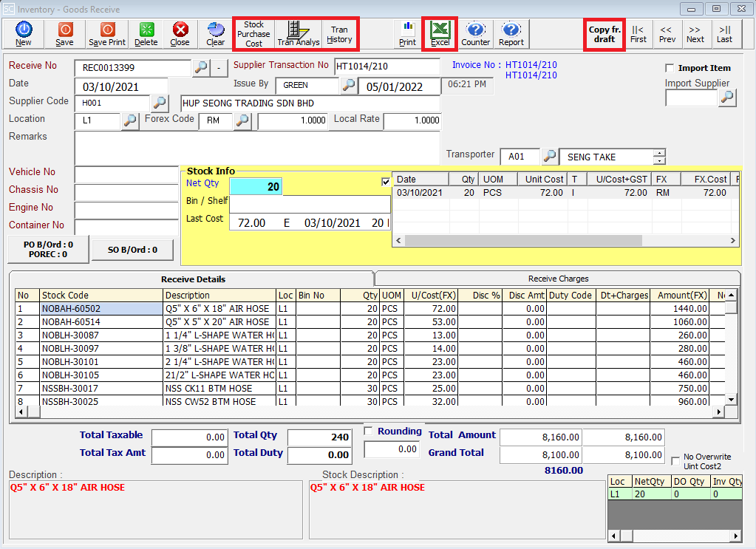Viewport: 756px width, 549px height.
Task: Open Location lookup icon
Action: pos(130,120)
